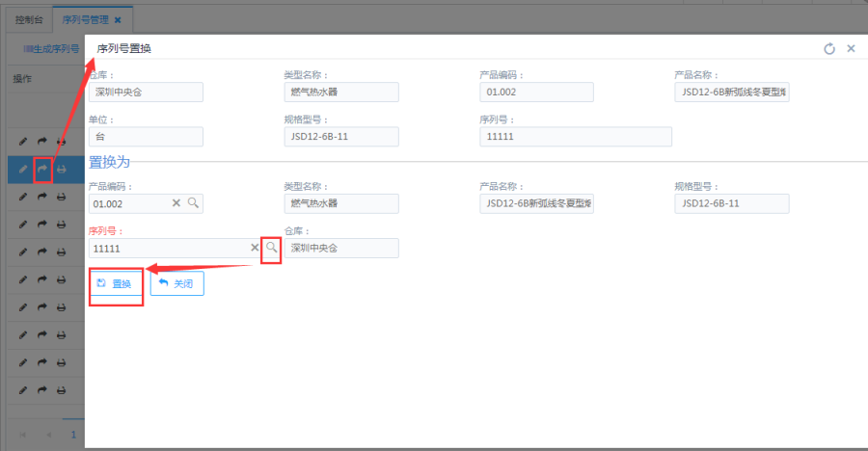Open 产品编码 lookup magnifier icon
The image size is (868, 451).
coord(193,203)
